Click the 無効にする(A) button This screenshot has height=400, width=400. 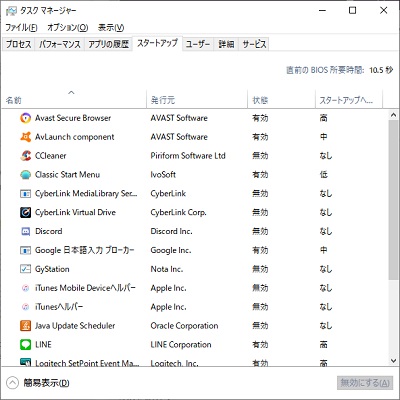click(x=365, y=383)
